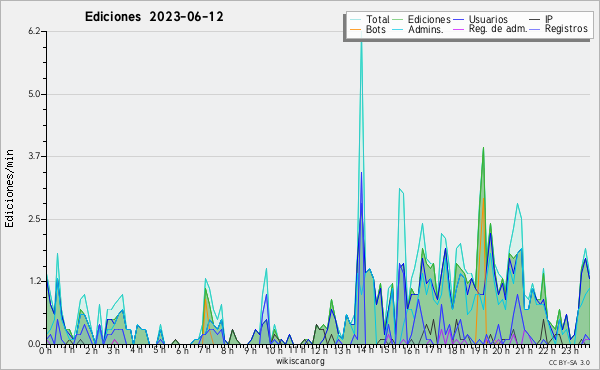Click the chart title 'Ediciones 2023-06-12'
Viewport: 600px width, 370px height.
point(154,17)
